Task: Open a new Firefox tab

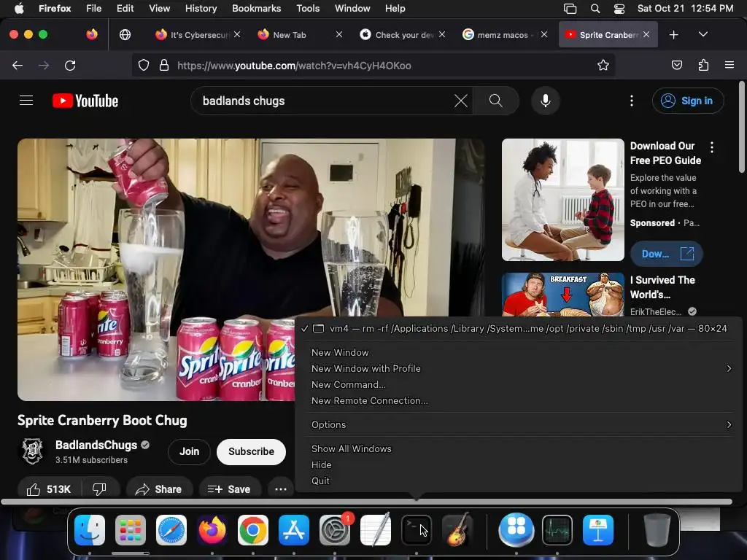Action: (673, 35)
